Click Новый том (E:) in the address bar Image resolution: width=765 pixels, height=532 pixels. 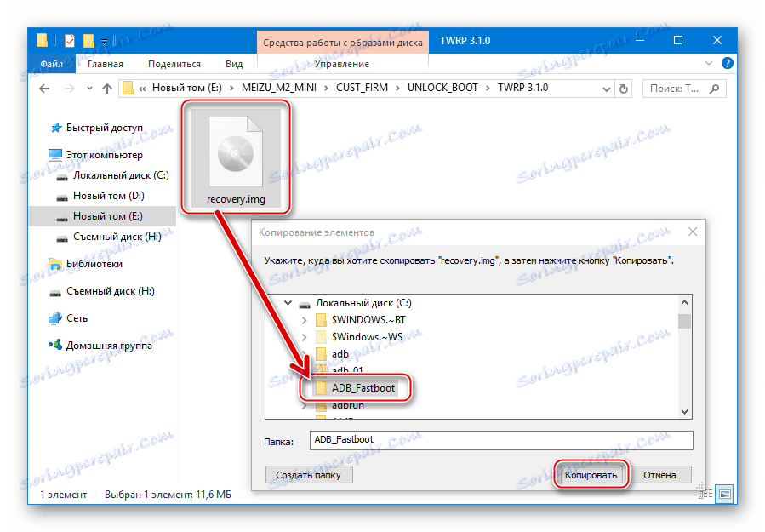187,88
